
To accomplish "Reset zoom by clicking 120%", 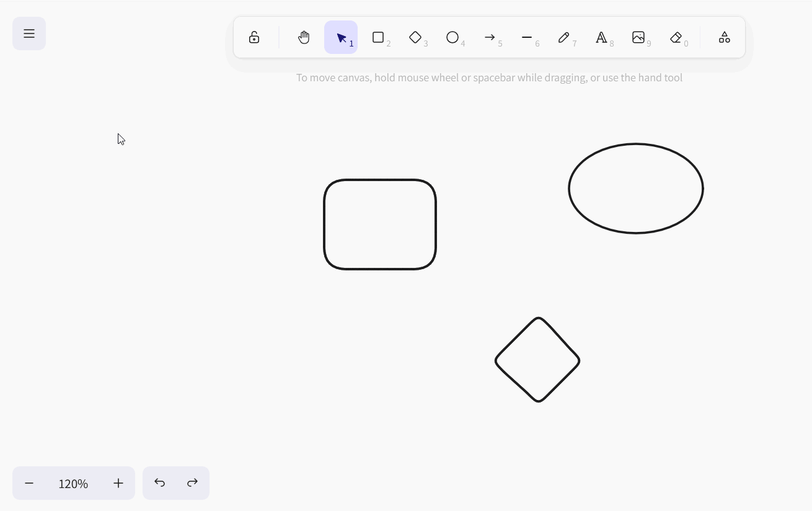I will 73,483.
